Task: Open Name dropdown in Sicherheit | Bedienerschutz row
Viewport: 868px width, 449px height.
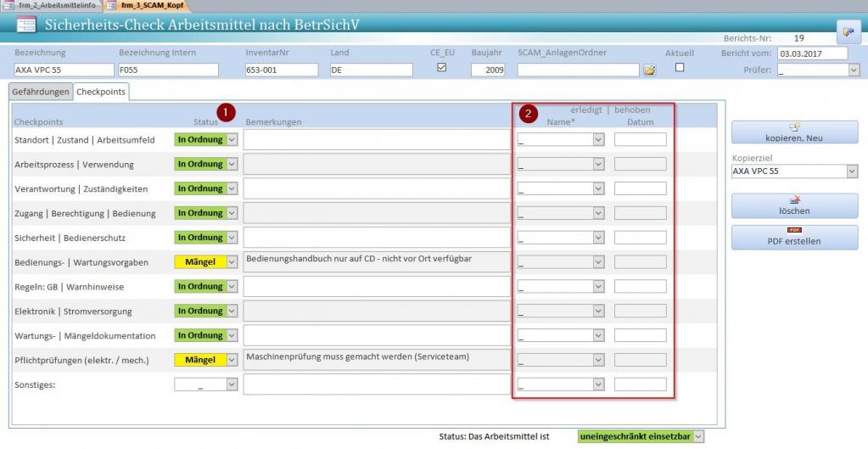Action: [598, 238]
